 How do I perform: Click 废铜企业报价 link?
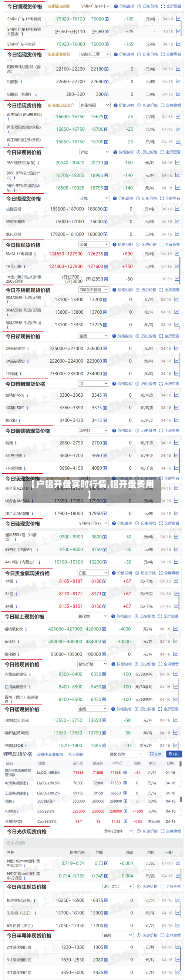point(59,6)
